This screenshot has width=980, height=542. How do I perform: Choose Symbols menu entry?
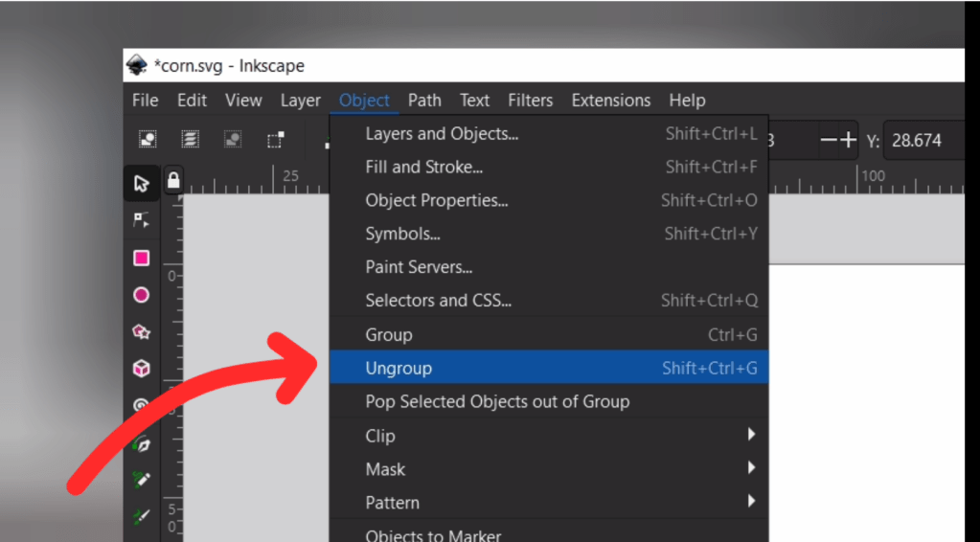(549, 234)
